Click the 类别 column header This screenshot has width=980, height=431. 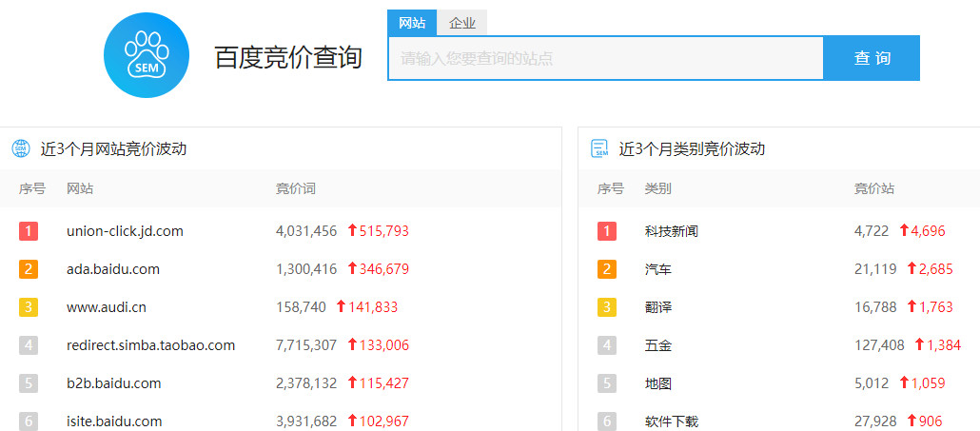[658, 188]
